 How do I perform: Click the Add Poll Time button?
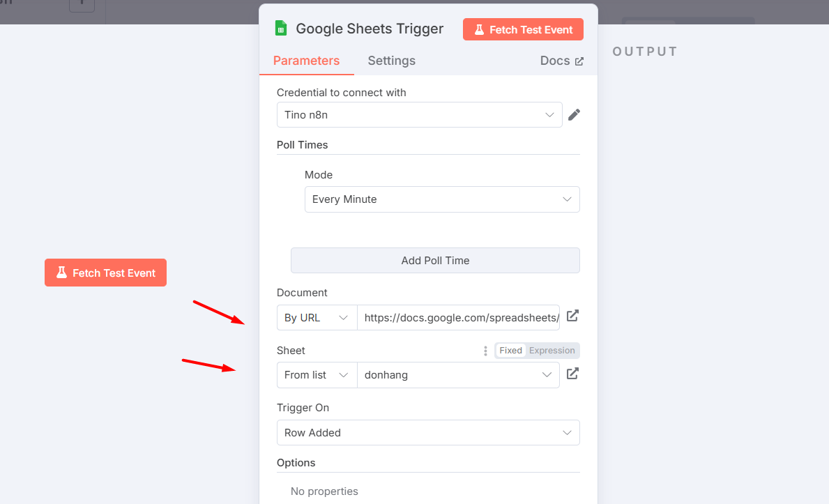tap(435, 260)
